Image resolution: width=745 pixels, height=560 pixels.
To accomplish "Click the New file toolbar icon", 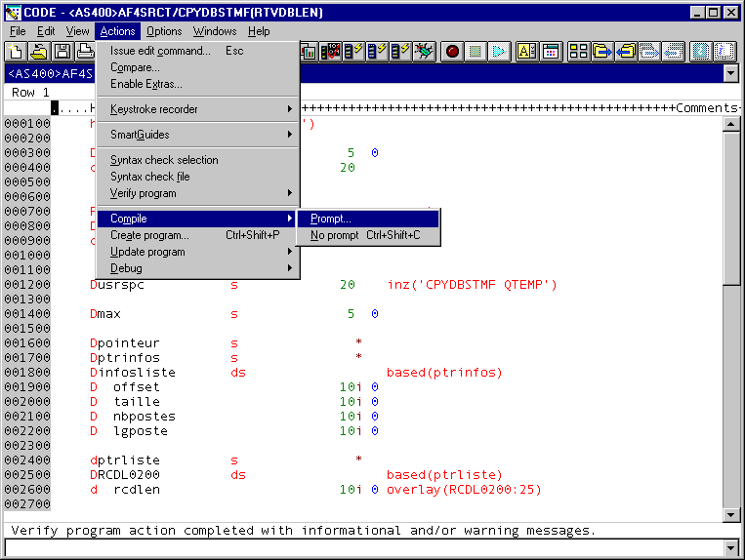I will [x=16, y=52].
